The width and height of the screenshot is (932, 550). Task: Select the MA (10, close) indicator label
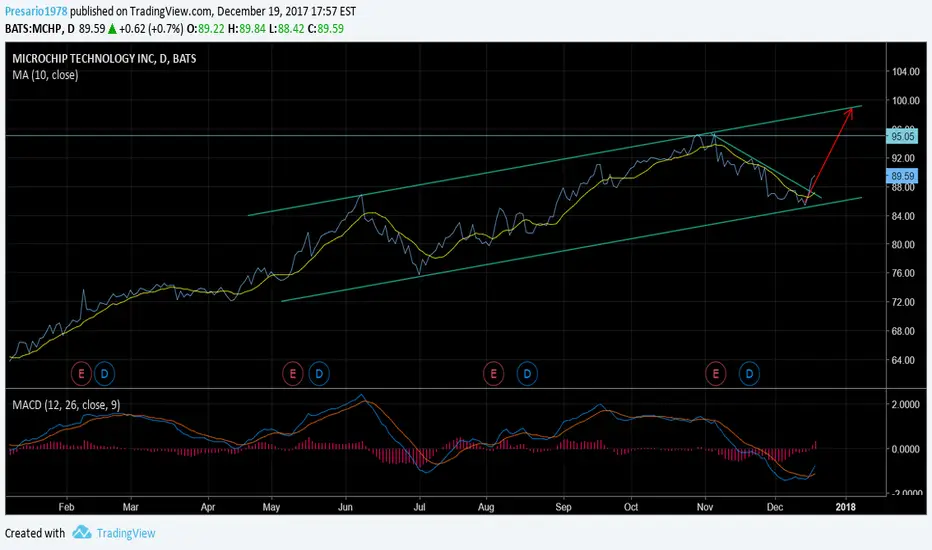(45, 75)
